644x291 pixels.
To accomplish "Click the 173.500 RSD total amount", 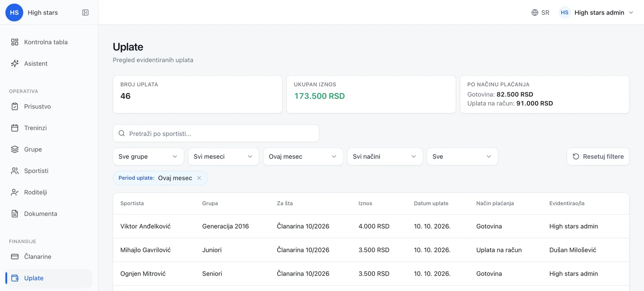I will (x=320, y=96).
